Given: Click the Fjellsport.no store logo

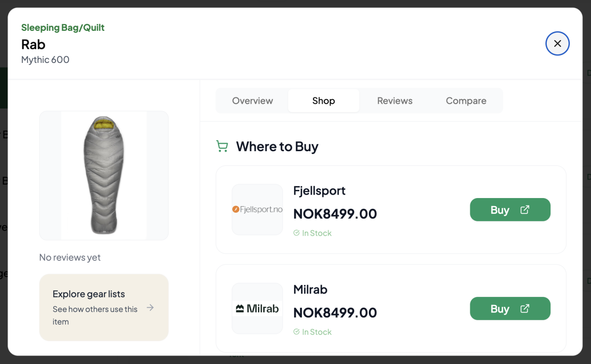Looking at the screenshot, I should (x=257, y=209).
